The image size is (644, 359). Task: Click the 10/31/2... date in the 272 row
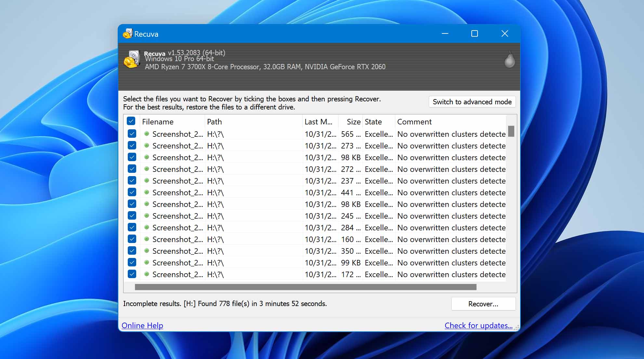pos(320,169)
